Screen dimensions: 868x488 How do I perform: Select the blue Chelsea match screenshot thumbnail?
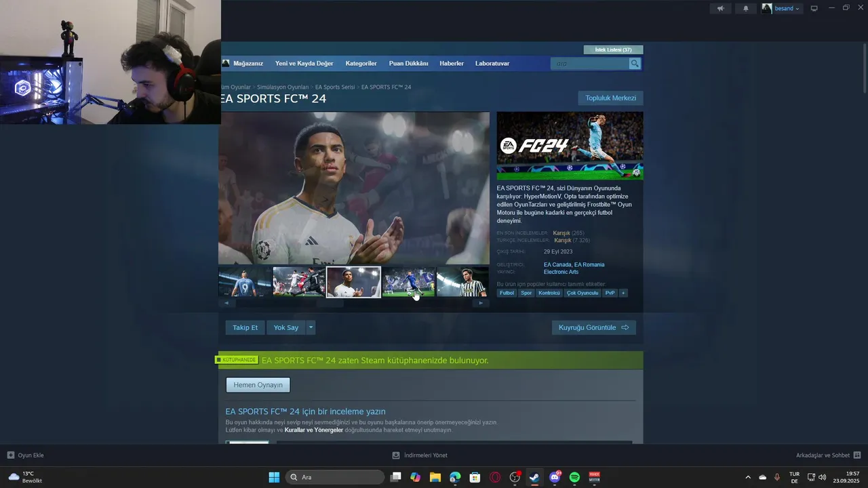408,282
